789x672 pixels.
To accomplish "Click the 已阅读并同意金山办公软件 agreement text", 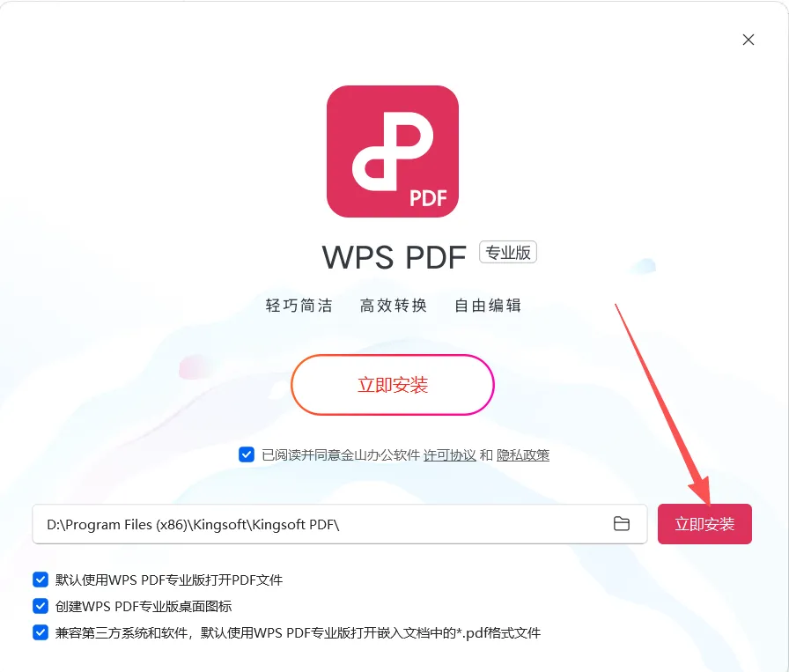I will click(341, 455).
